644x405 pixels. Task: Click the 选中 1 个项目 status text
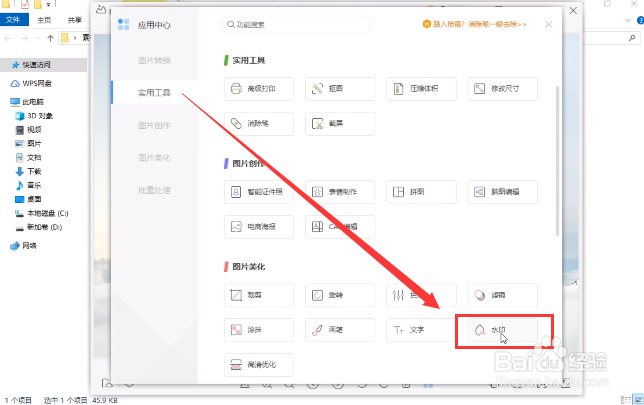point(65,400)
